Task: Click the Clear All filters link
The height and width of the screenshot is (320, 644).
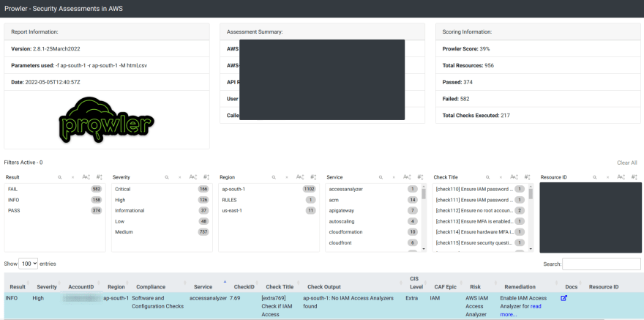Action: coord(626,163)
